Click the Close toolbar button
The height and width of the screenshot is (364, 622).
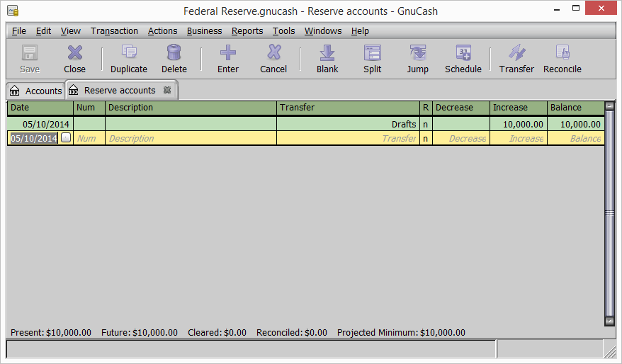click(74, 59)
